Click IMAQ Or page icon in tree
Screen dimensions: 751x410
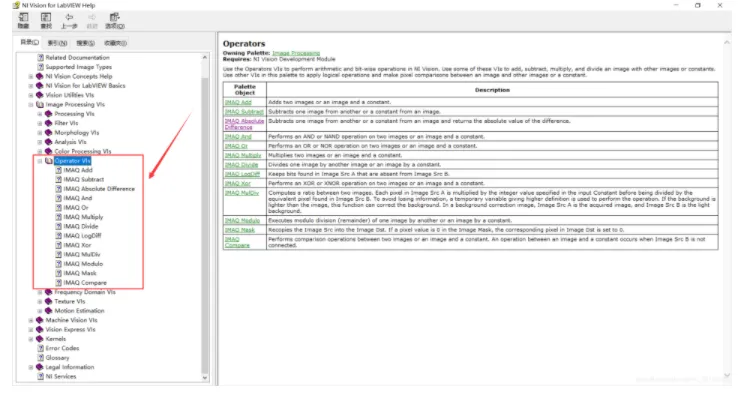pos(58,208)
